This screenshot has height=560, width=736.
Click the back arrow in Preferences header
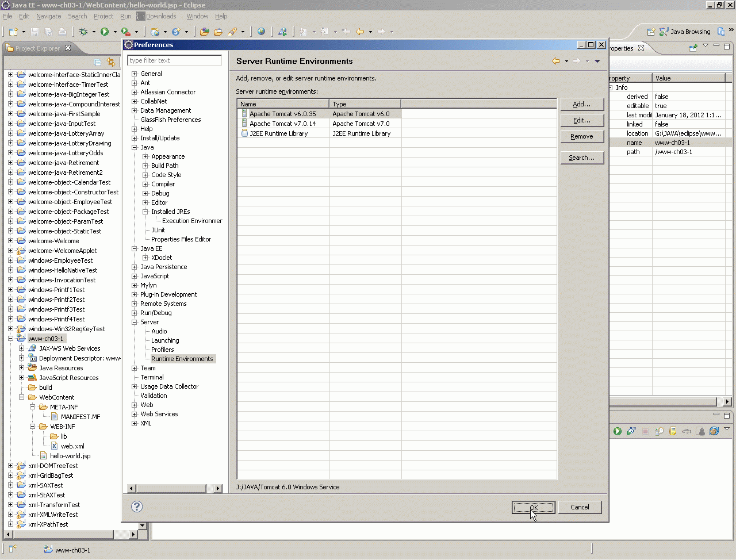555,61
